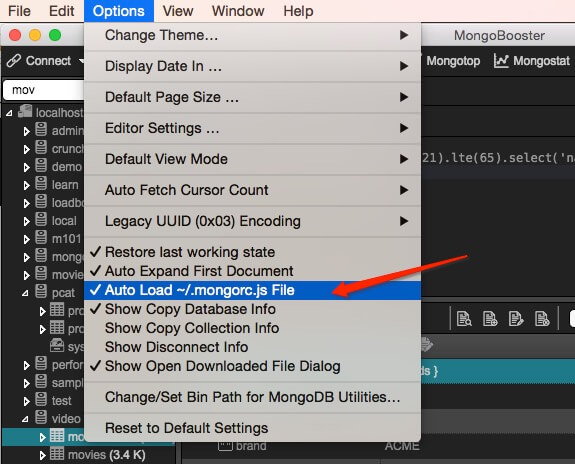Open the Edit menu
The height and width of the screenshot is (464, 575).
coord(61,11)
